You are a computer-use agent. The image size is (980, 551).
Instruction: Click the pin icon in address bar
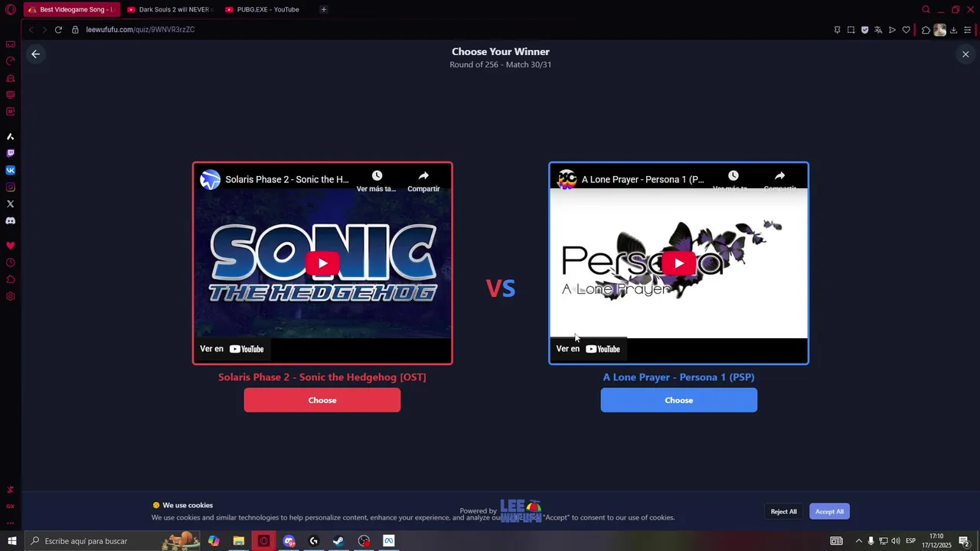click(x=837, y=30)
